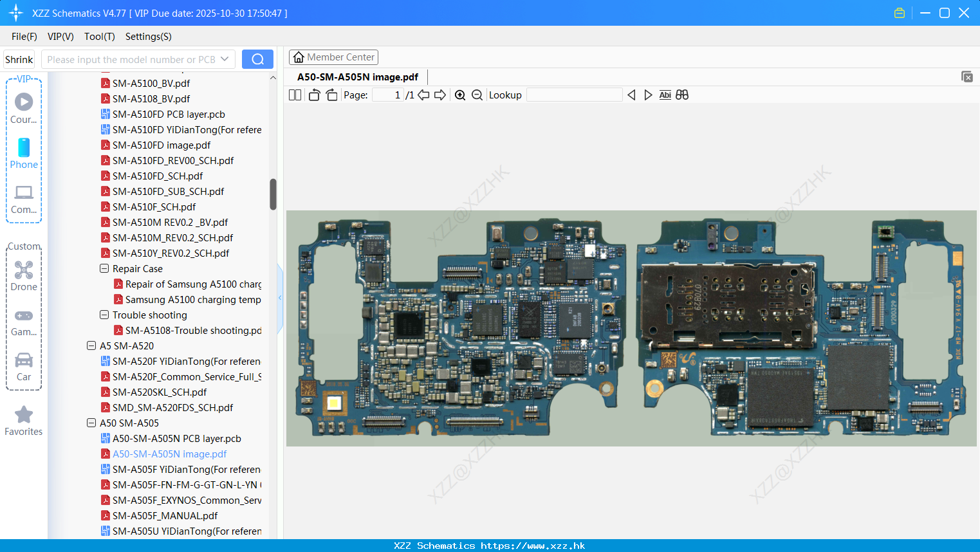The width and height of the screenshot is (980, 552).
Task: Collapse the left panel with the splitter arrow
Action: 280,298
